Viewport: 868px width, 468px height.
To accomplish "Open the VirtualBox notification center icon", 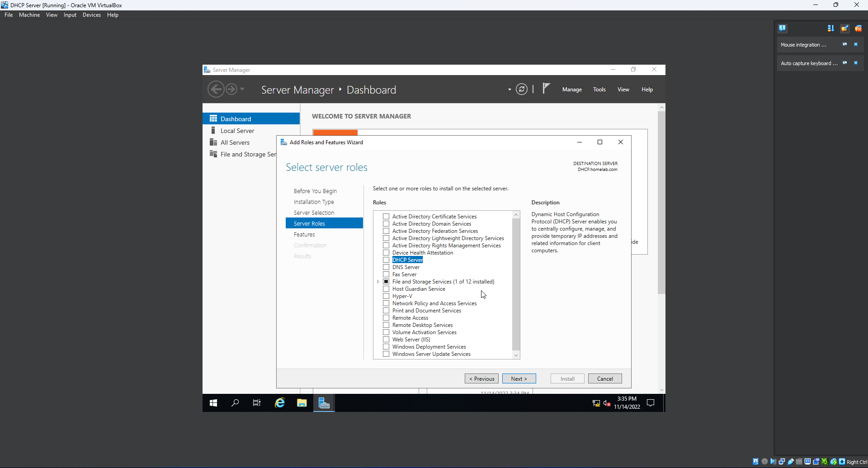I will 783,28.
